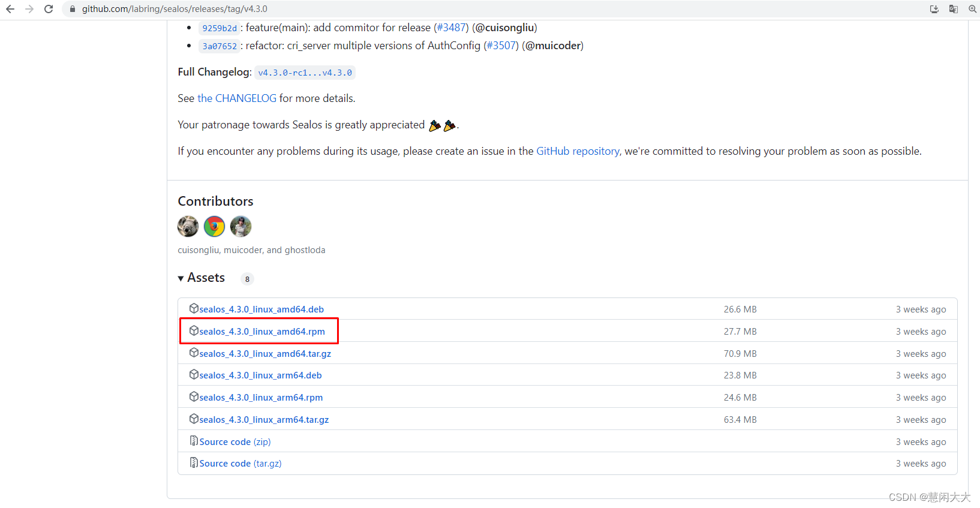Download sealos_4.3.0_linux_arm64.tar.gz
The width and height of the screenshot is (980, 508).
tap(264, 420)
